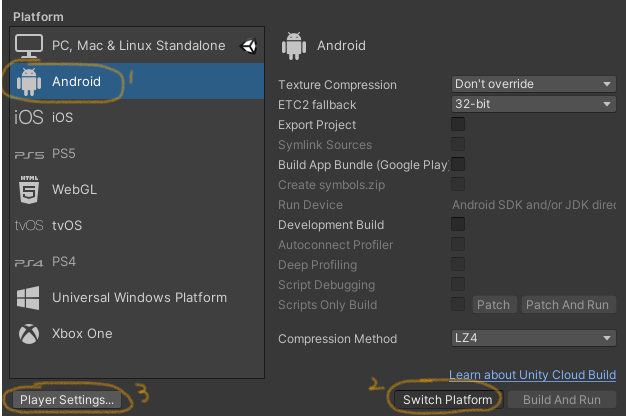Click the PS5 logo icon
This screenshot has width=626, height=416.
click(29, 155)
